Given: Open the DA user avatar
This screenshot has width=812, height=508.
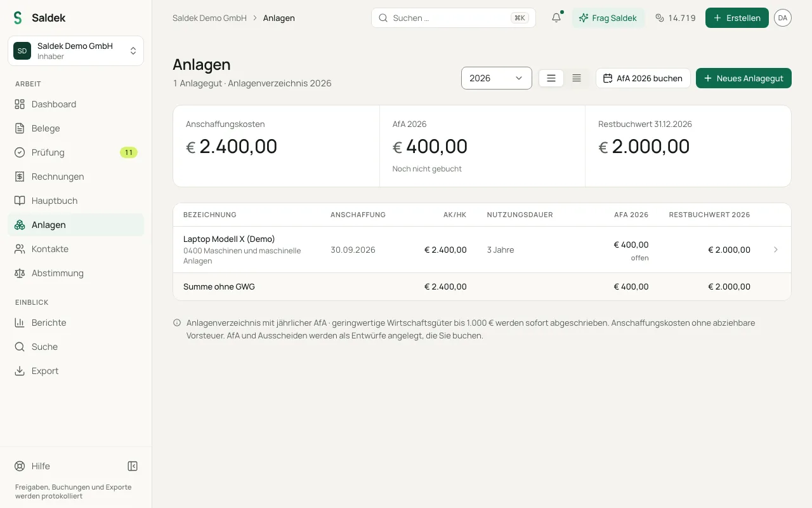Looking at the screenshot, I should (783, 18).
